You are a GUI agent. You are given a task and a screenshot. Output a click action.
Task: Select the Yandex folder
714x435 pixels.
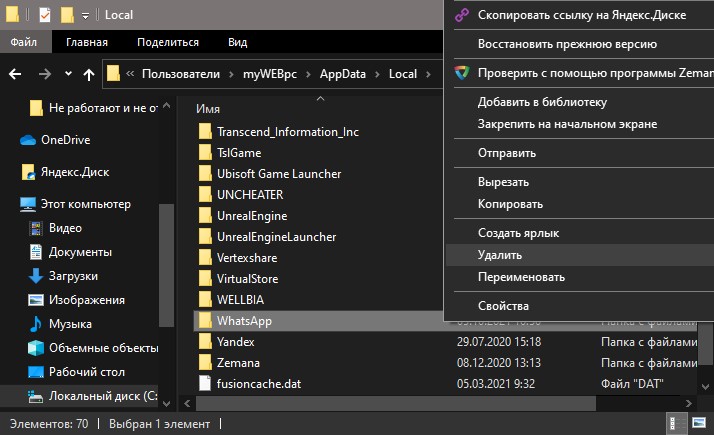coord(235,342)
